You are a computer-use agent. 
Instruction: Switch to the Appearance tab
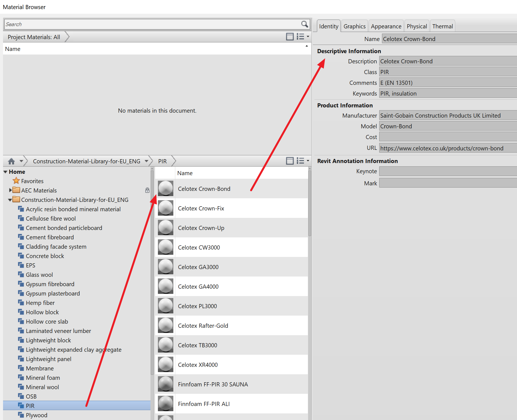point(386,26)
